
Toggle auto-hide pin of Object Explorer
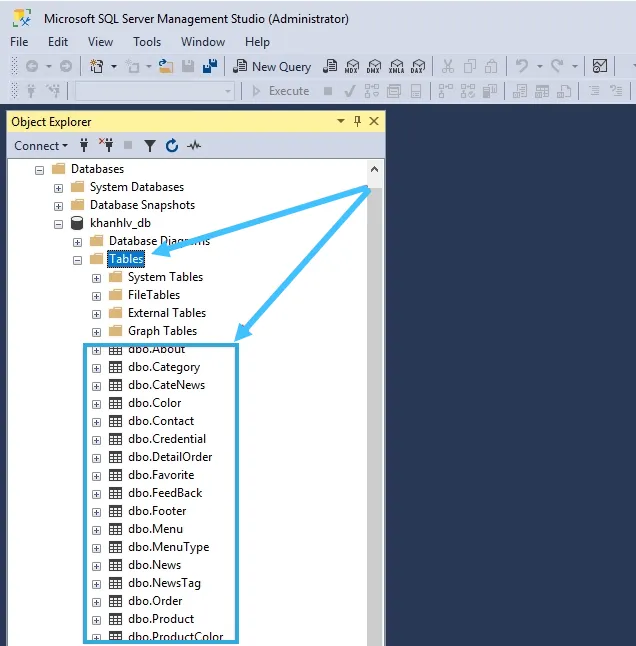(357, 121)
